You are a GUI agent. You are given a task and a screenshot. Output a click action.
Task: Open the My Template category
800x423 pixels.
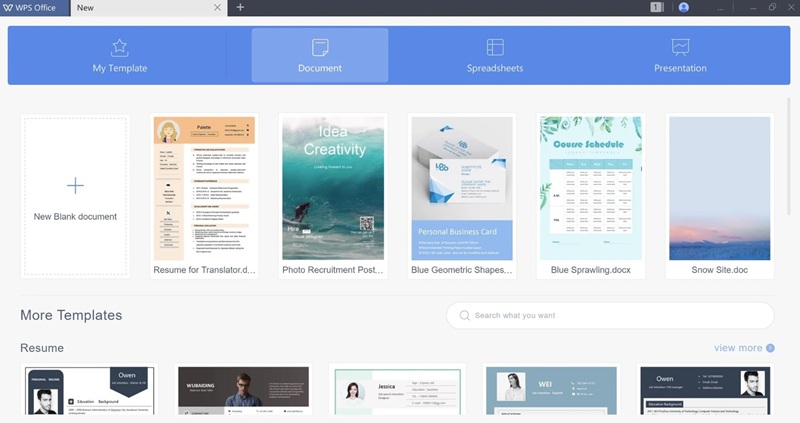[120, 56]
